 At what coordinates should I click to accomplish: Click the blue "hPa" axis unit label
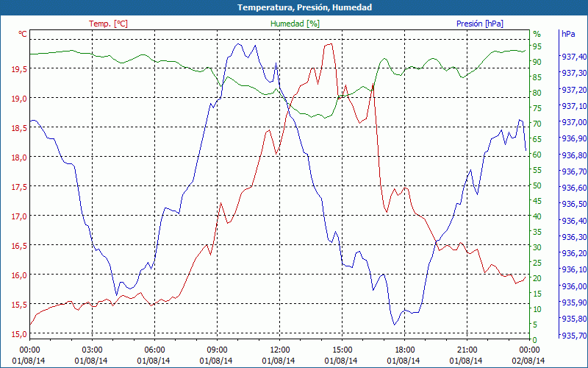(568, 34)
